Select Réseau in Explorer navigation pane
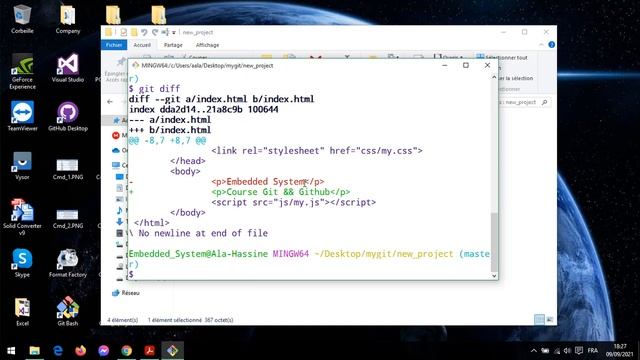Screen dimensions: 640x360 [126, 293]
